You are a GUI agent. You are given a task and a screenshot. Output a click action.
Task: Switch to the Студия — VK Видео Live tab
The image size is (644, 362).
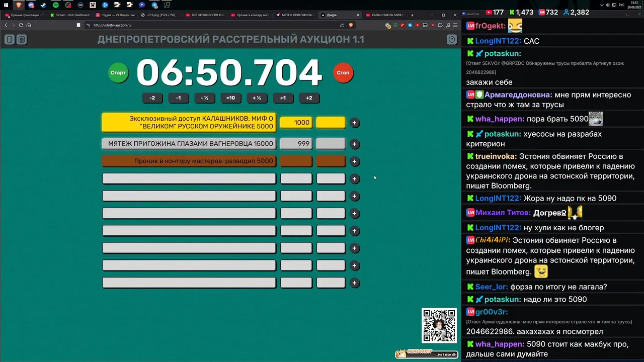tap(115, 15)
